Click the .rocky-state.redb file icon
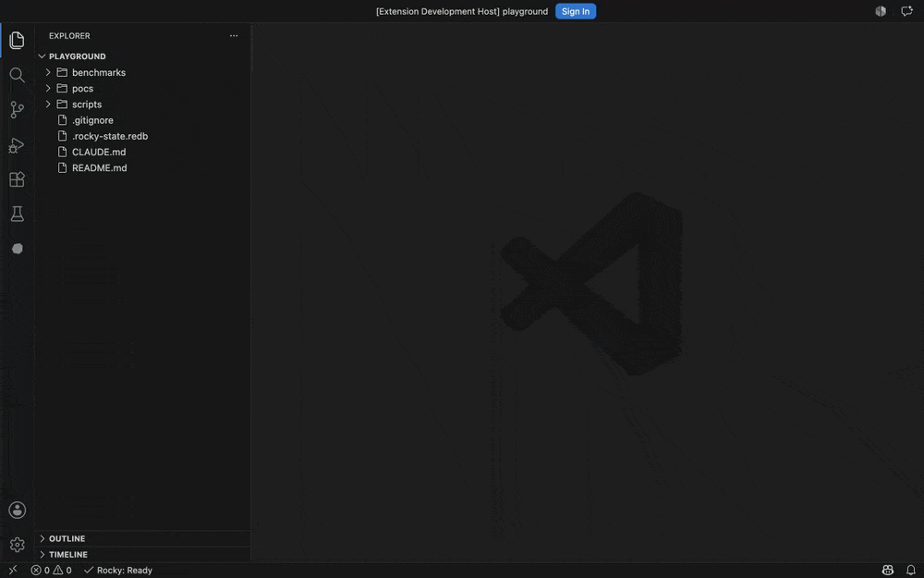This screenshot has width=924, height=578. [62, 136]
